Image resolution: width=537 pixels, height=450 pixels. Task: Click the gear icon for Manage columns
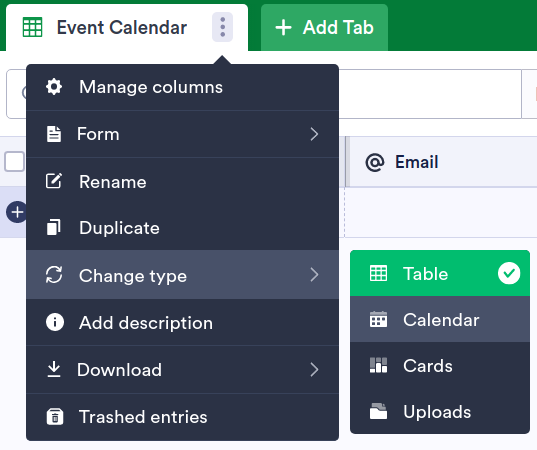click(54, 87)
